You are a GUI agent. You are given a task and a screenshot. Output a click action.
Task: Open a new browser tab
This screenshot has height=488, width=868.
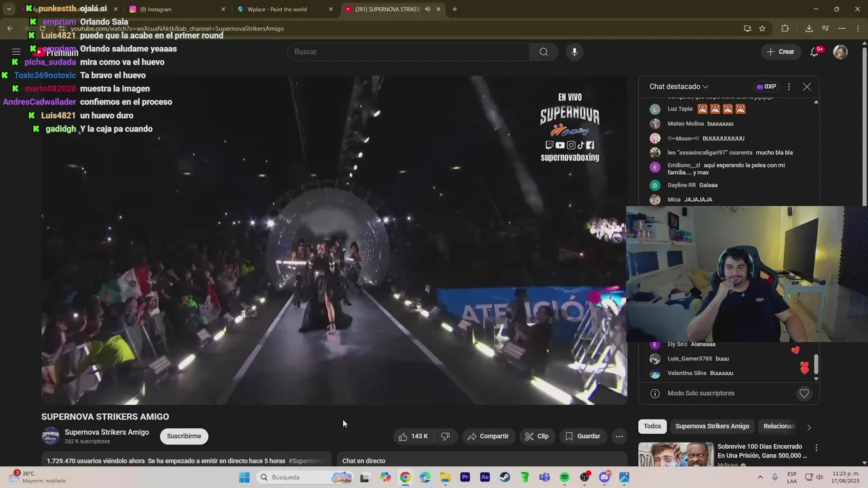[x=454, y=9]
